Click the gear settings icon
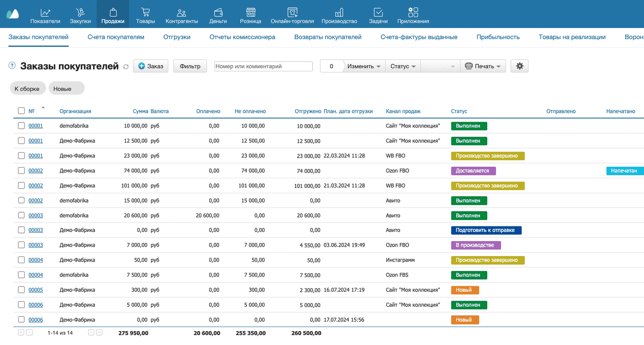The width and height of the screenshot is (644, 345). [x=519, y=66]
